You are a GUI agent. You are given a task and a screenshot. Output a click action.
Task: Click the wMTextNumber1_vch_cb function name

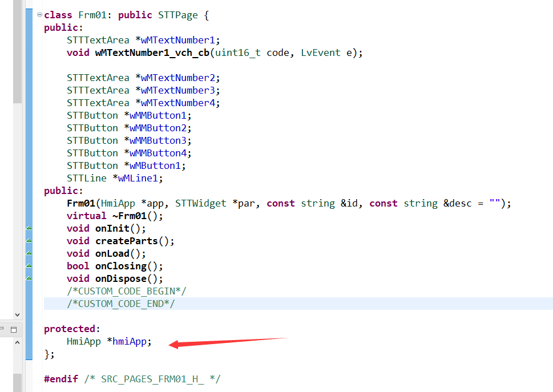pyautogui.click(x=152, y=53)
